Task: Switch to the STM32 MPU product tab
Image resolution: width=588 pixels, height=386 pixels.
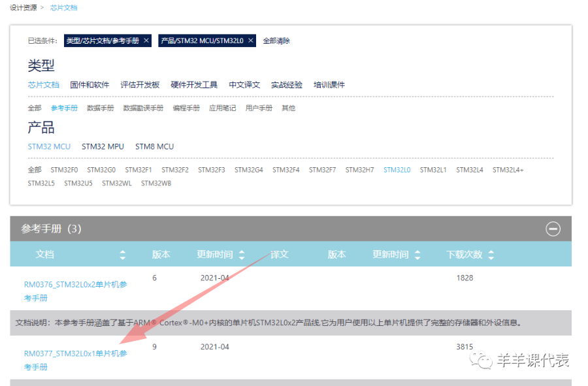Action: pyautogui.click(x=103, y=146)
